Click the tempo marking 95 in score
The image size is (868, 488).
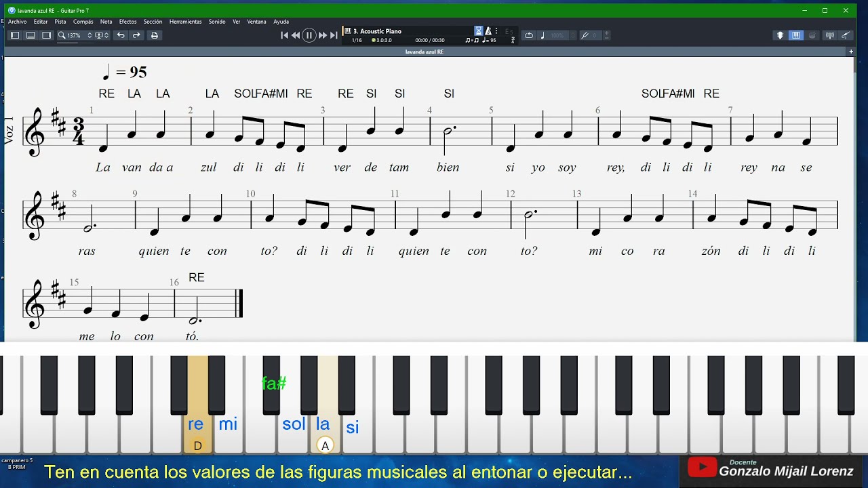point(124,72)
